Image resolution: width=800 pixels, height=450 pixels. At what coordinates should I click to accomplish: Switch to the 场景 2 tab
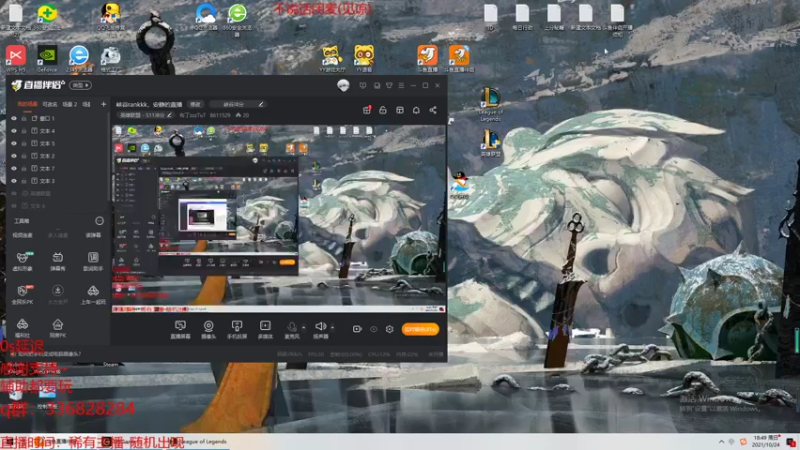coord(69,104)
